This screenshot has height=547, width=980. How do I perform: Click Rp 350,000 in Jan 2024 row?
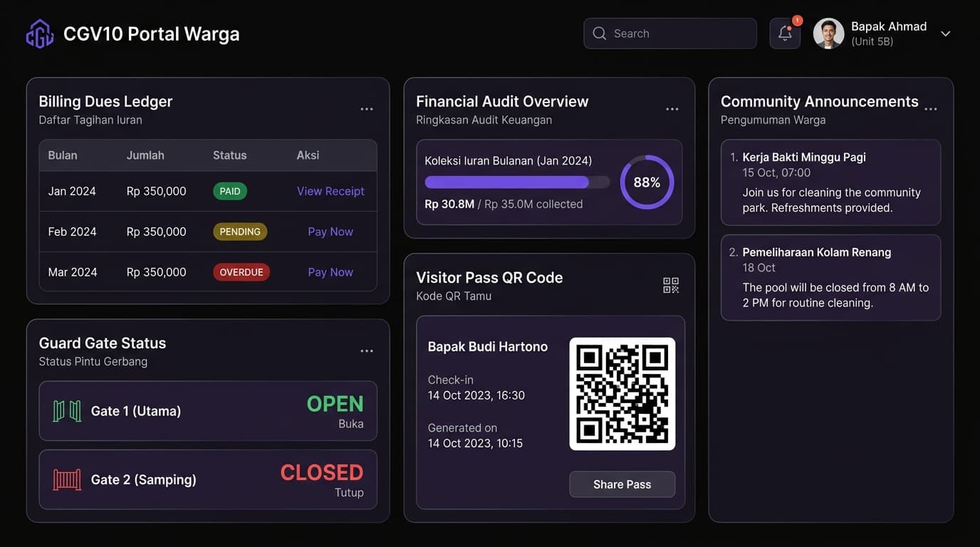[x=156, y=191]
